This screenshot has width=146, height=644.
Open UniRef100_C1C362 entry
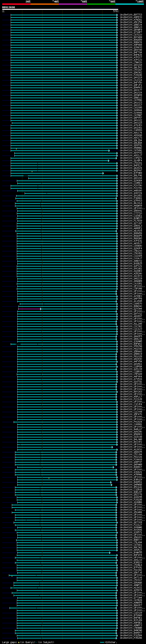tap(131, 326)
